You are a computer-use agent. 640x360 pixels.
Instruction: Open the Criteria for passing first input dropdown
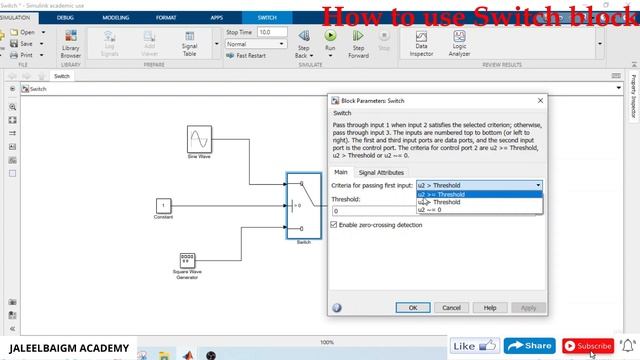click(x=479, y=185)
